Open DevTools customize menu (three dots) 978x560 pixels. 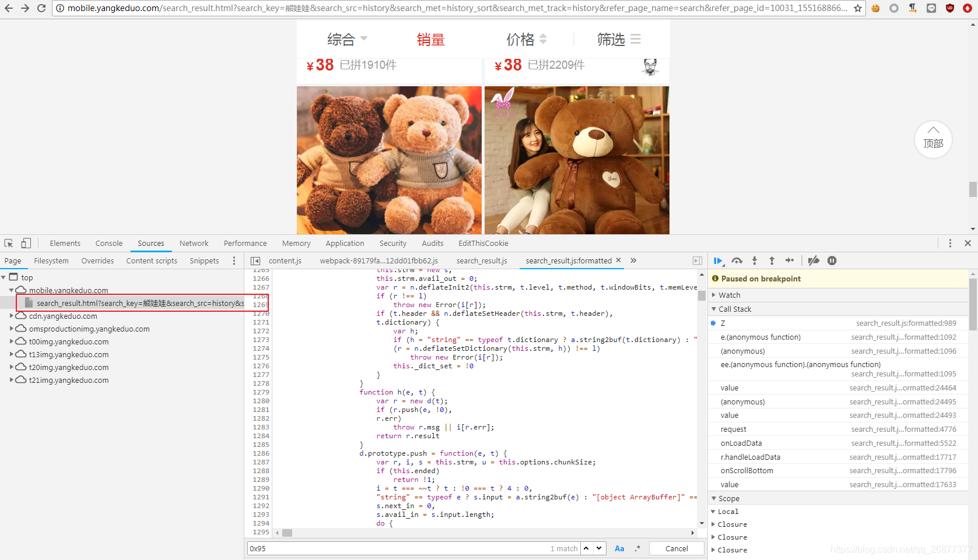coord(950,243)
